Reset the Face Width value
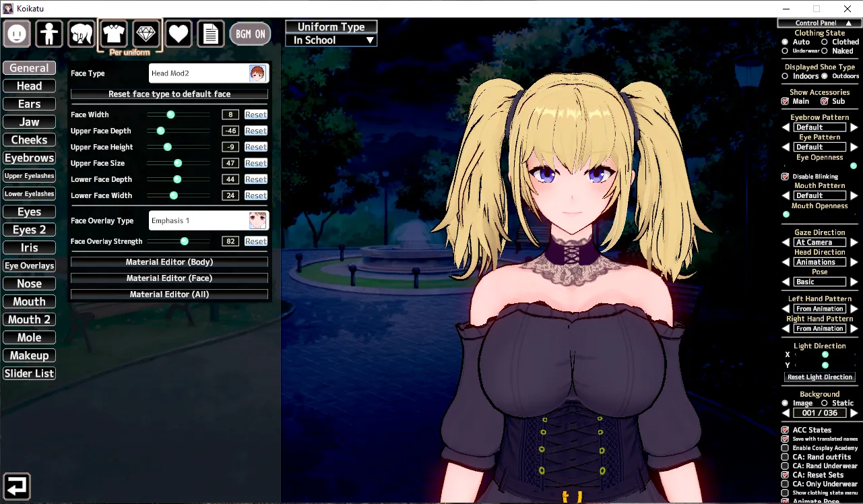Screen dimensions: 863x504 pos(256,115)
